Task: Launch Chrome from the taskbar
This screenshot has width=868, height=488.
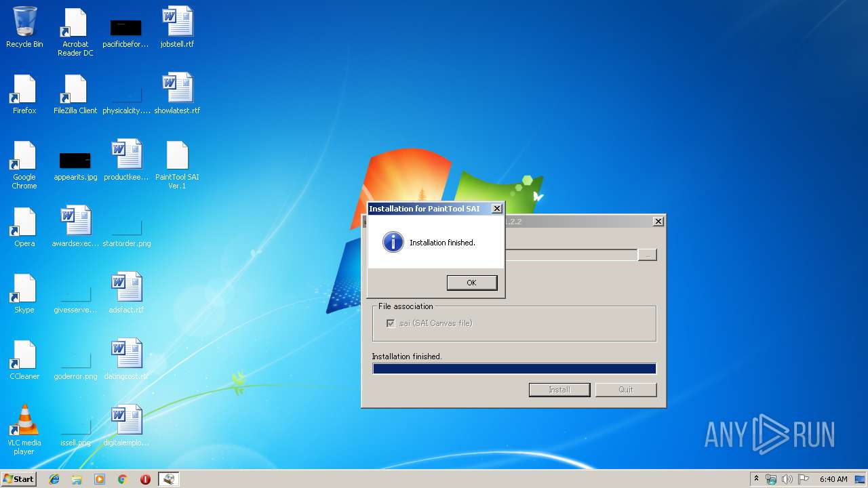Action: click(123, 479)
